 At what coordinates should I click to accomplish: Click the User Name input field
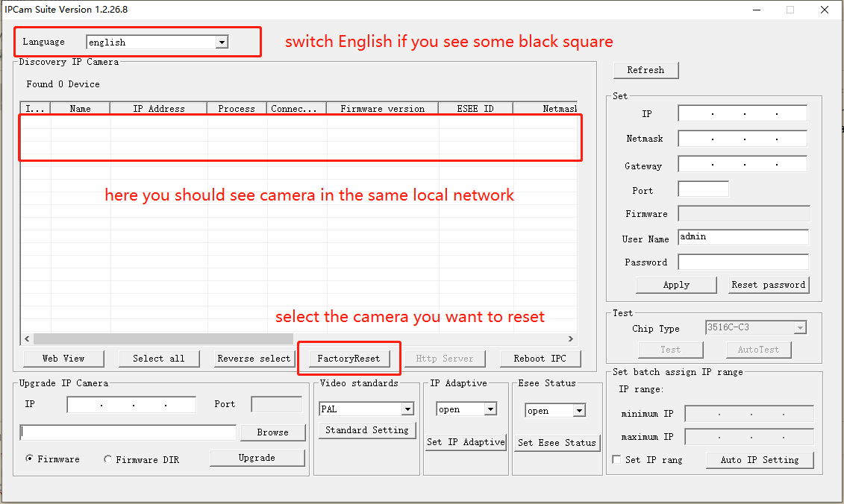tap(743, 237)
